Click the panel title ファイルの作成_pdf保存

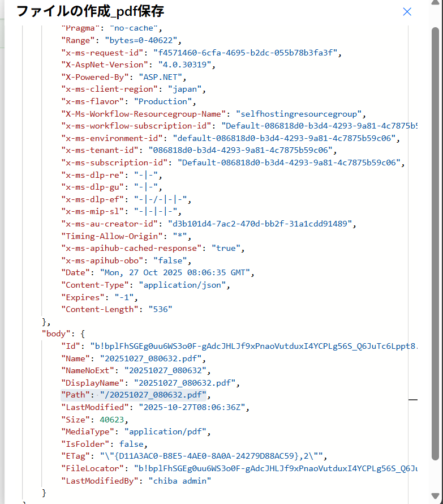coord(91,11)
